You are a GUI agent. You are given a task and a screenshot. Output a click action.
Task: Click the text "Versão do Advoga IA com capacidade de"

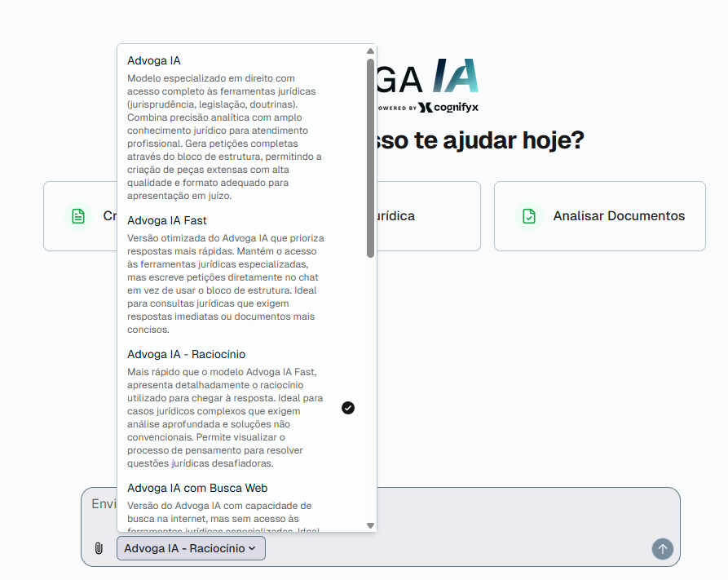(x=219, y=506)
